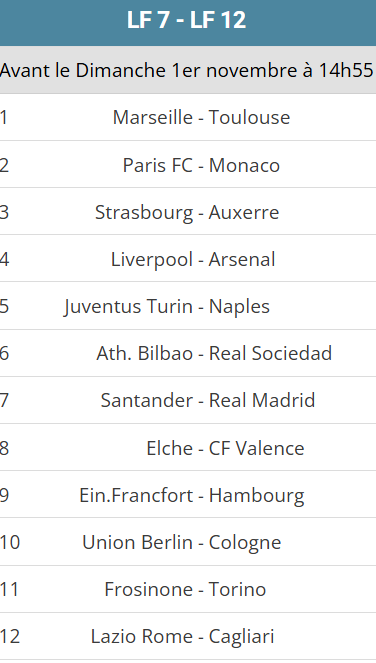
Task: Click the Arsenal team name
Action: 242,259
